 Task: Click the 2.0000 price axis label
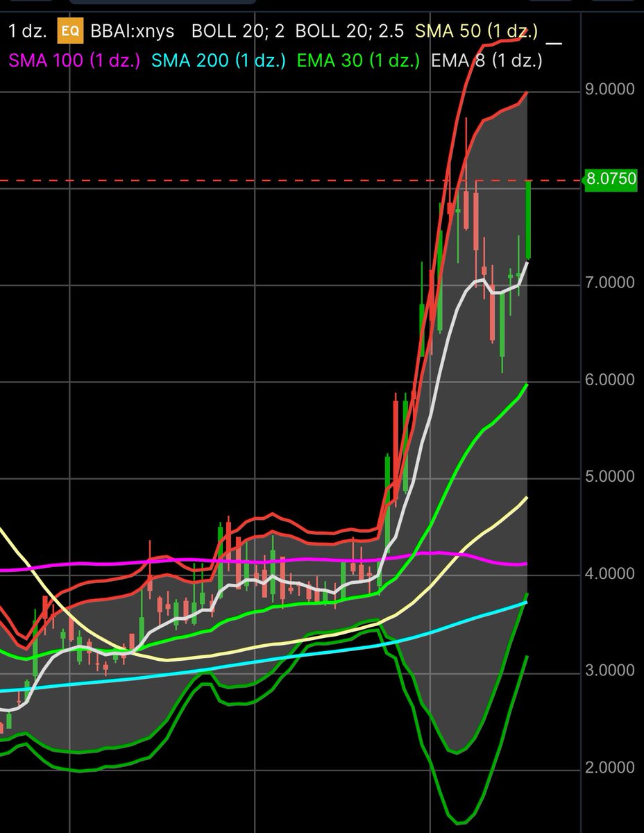point(611,768)
